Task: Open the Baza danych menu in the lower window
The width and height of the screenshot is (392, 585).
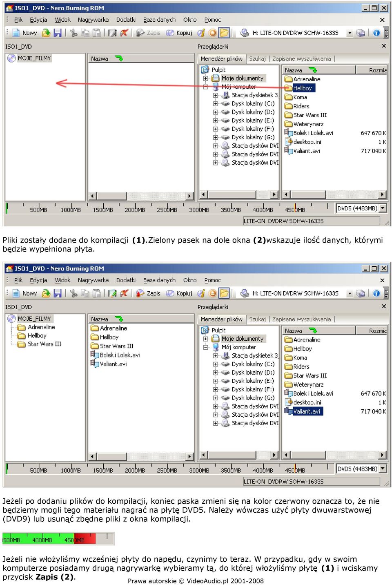Action: point(159,280)
